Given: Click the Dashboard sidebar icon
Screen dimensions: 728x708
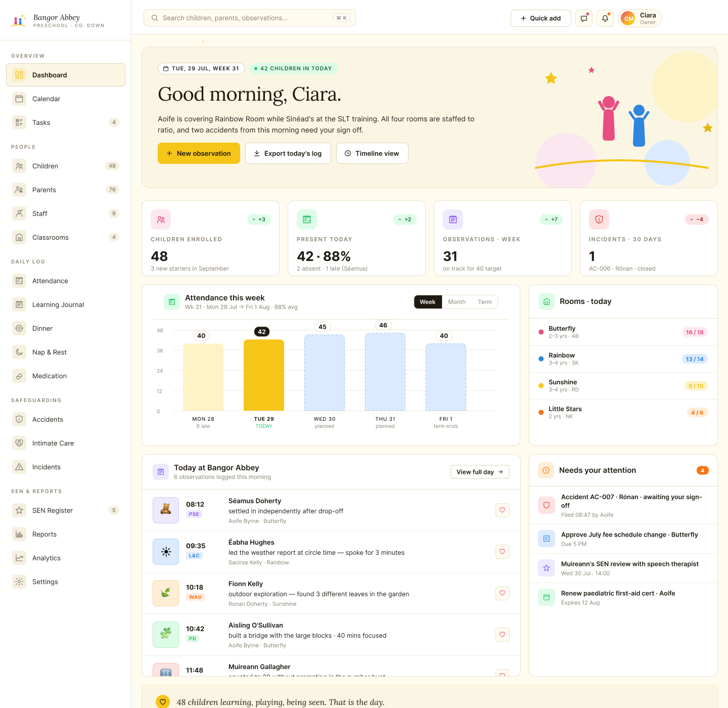Looking at the screenshot, I should pyautogui.click(x=19, y=75).
